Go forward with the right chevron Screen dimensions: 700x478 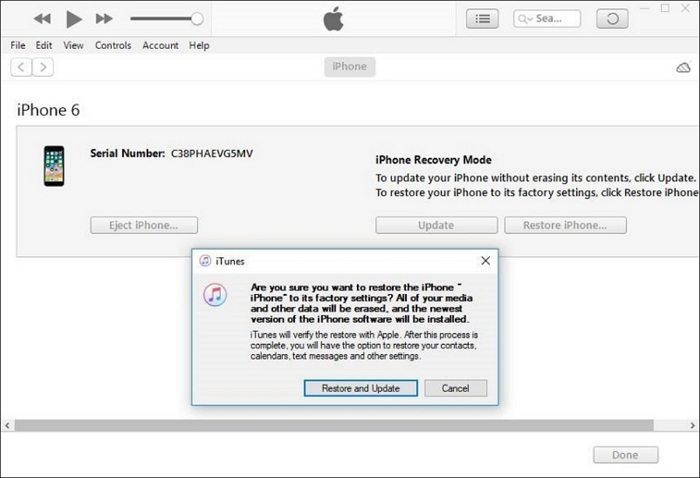tap(43, 67)
